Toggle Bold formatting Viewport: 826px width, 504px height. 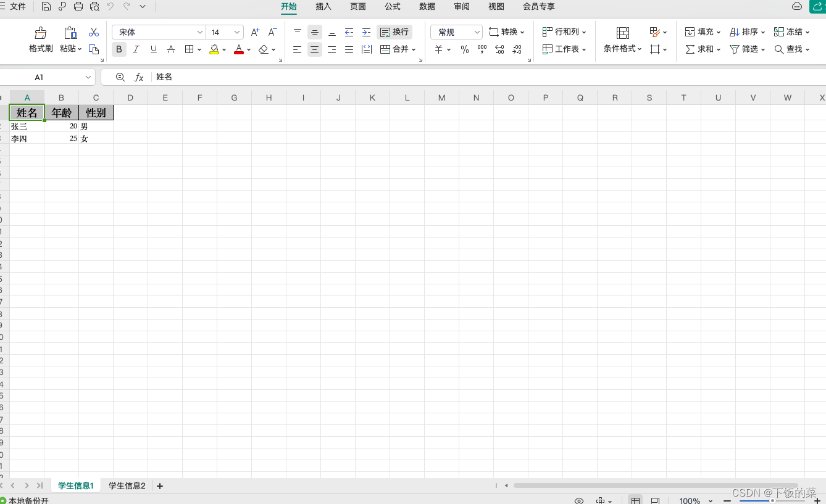(x=119, y=49)
